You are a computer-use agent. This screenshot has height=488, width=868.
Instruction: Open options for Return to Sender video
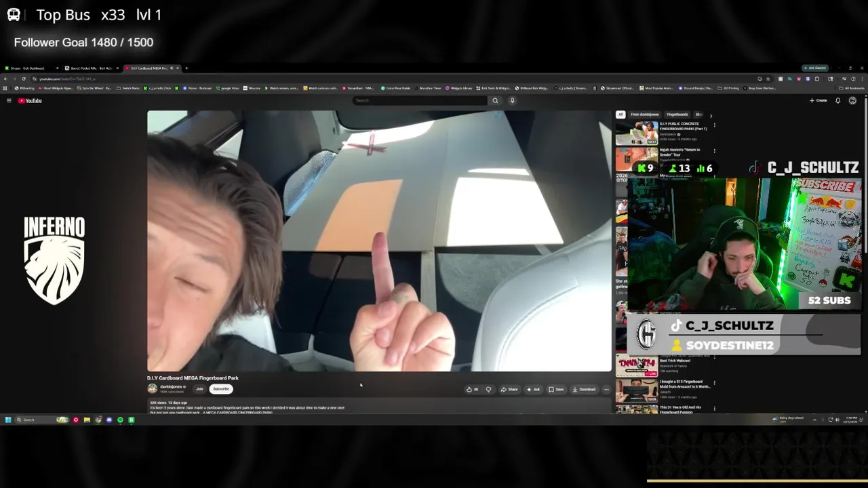pos(715,151)
